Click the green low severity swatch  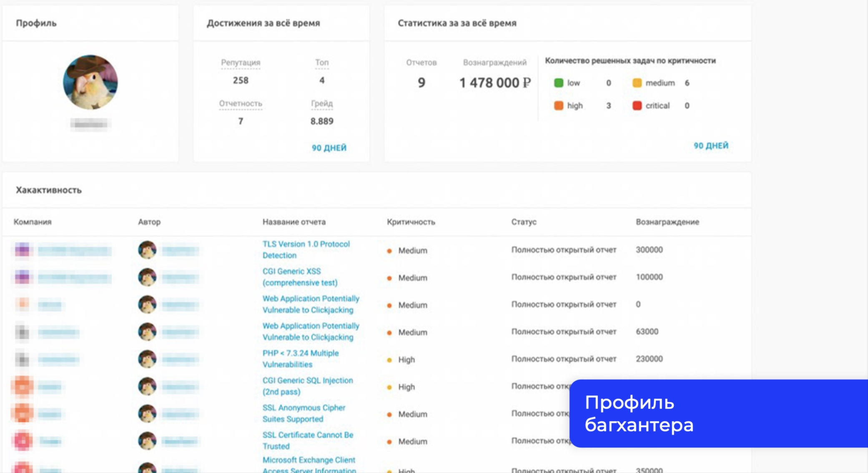pos(559,83)
